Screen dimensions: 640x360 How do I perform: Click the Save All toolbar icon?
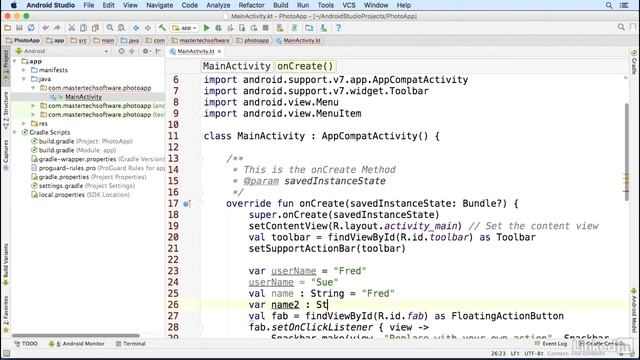19,28
